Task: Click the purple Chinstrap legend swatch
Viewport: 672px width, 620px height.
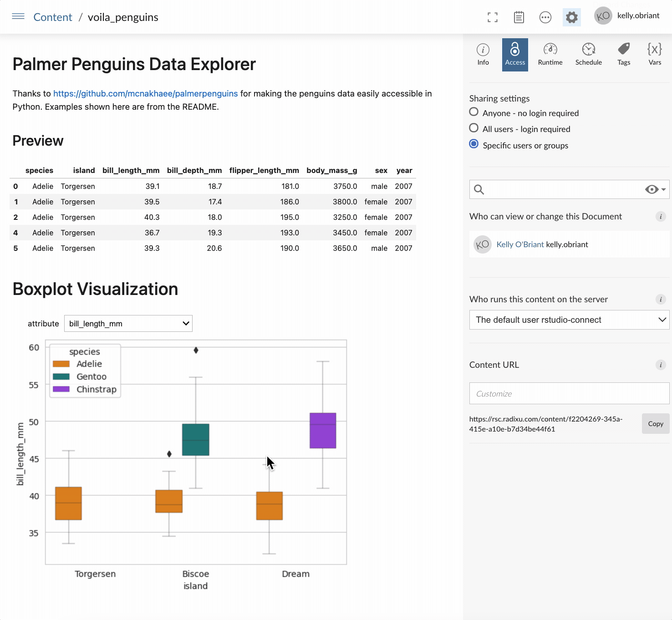Action: [x=61, y=389]
